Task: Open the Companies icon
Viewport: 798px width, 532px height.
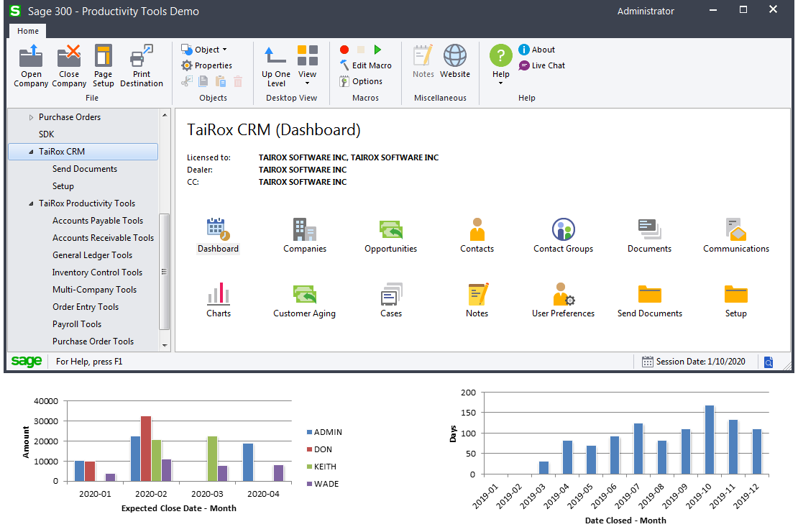Action: click(x=304, y=235)
